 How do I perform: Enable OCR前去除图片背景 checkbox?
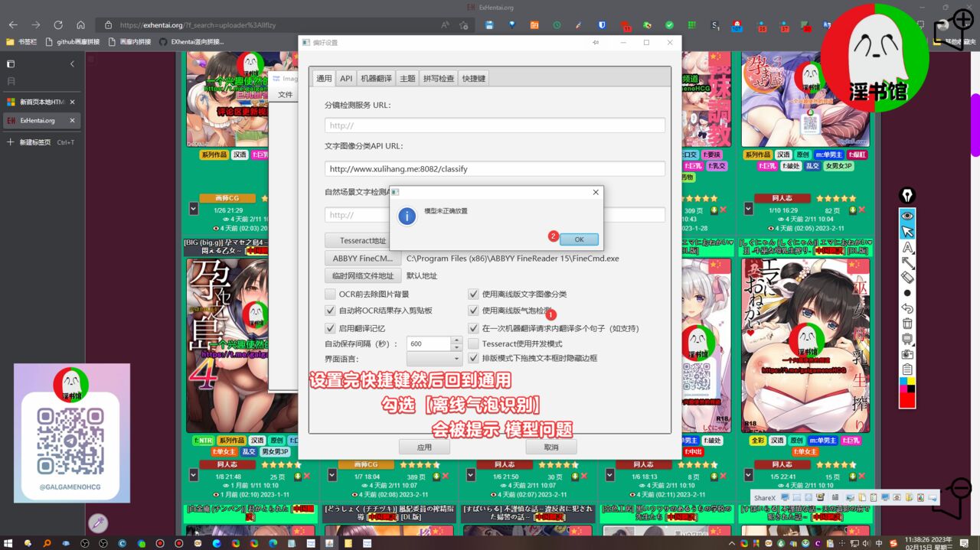point(331,294)
